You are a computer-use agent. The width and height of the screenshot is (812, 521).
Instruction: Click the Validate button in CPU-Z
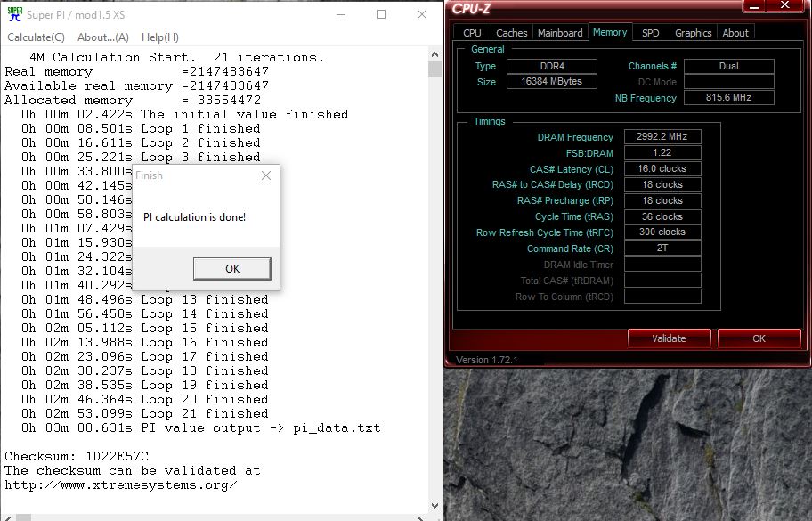669,338
